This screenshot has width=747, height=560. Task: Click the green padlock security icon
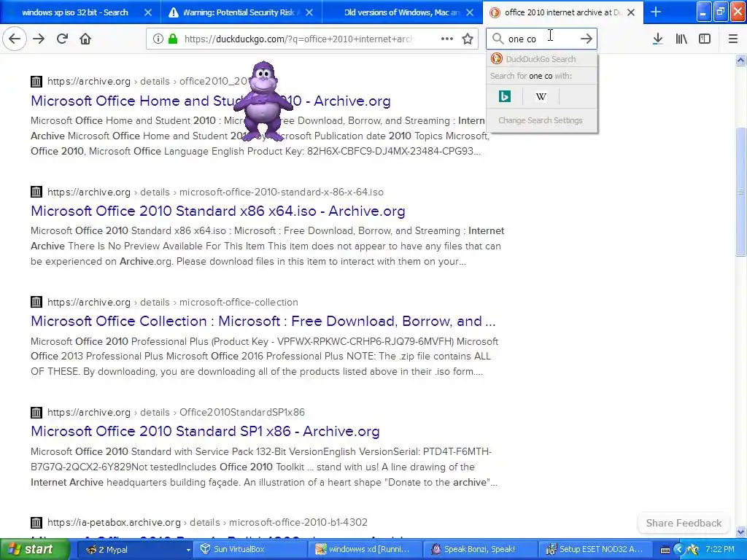click(172, 39)
